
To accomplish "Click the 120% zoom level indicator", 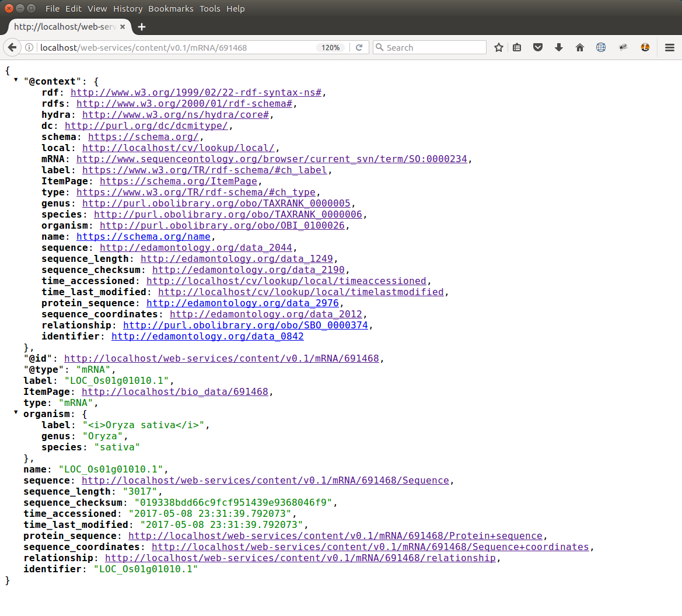I will (330, 47).
